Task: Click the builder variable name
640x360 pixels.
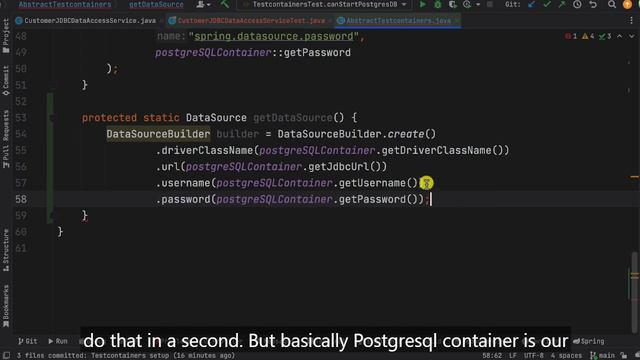Action: pyautogui.click(x=238, y=134)
